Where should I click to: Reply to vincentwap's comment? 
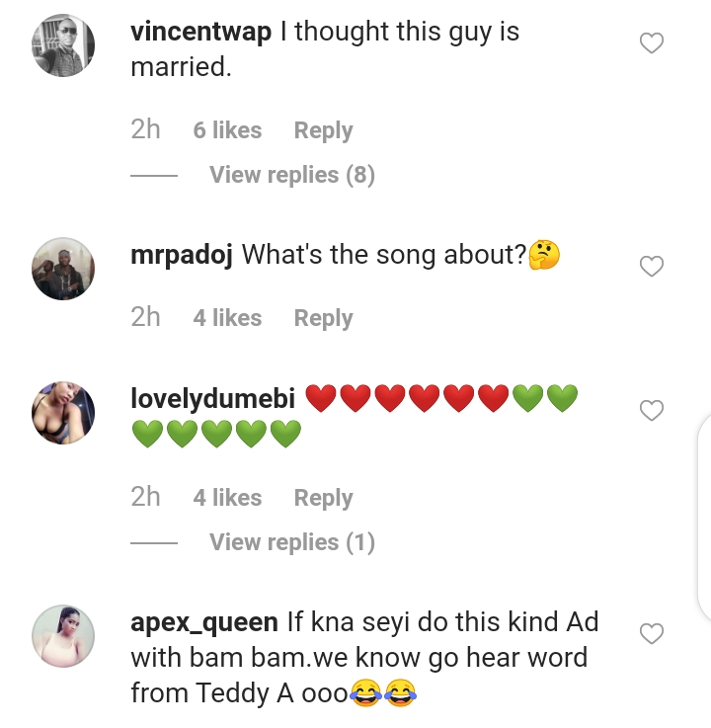coord(323,130)
